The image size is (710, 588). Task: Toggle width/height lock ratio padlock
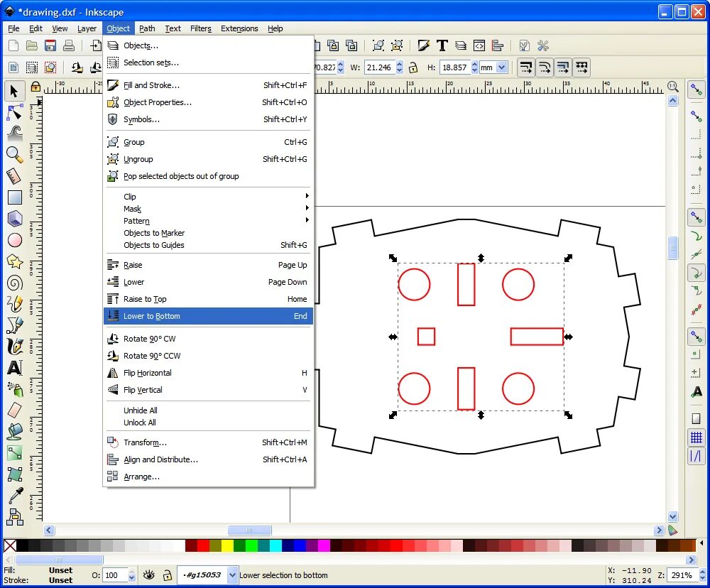pyautogui.click(x=413, y=67)
